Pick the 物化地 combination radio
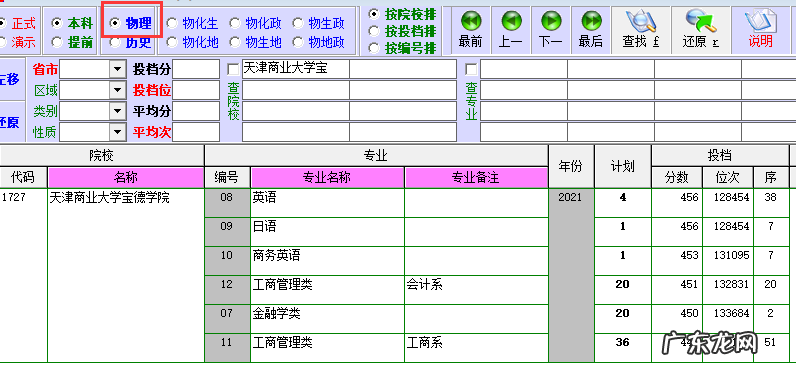 pyautogui.click(x=173, y=43)
